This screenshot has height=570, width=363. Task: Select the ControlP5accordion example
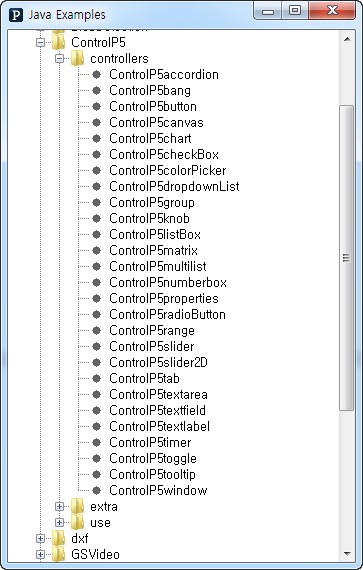pos(164,75)
